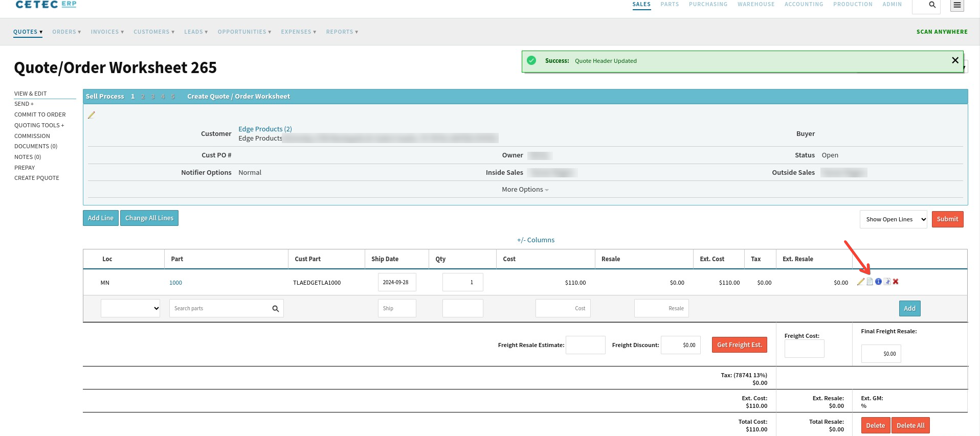Screen dimensions: 980x436
Task: Click the Get Freight Est. button
Action: pos(740,345)
